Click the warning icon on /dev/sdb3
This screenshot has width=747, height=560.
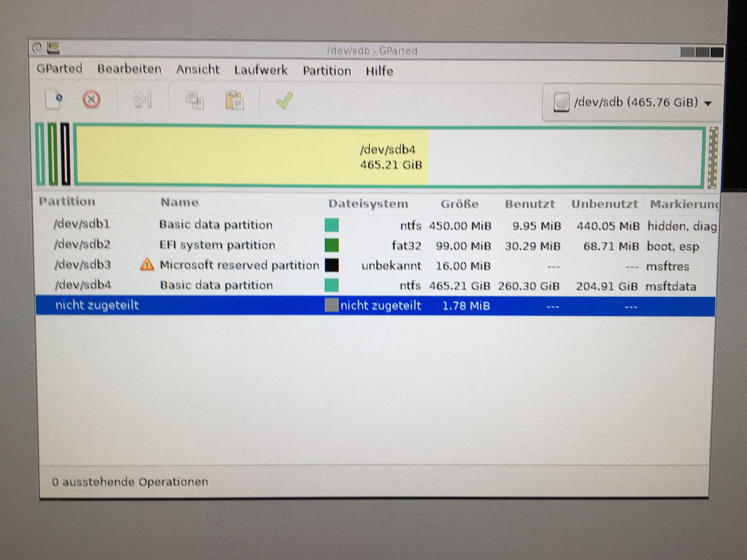click(147, 264)
